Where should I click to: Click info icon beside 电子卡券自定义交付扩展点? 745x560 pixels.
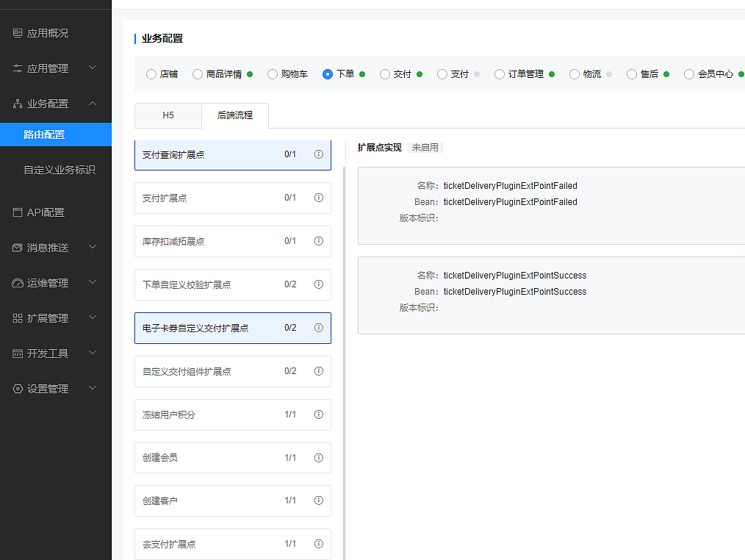pyautogui.click(x=319, y=328)
